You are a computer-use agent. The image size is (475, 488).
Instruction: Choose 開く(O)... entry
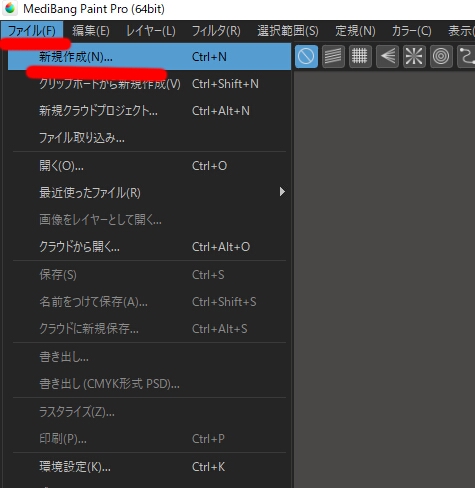click(149, 166)
